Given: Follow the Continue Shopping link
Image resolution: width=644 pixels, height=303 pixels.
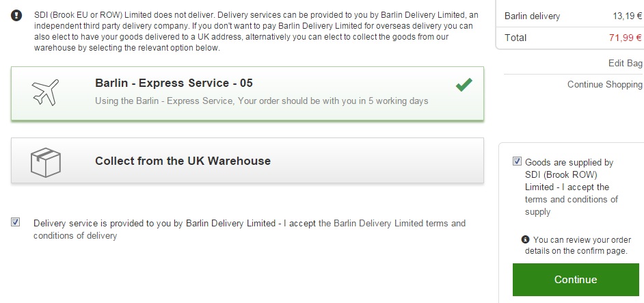Looking at the screenshot, I should [x=604, y=84].
